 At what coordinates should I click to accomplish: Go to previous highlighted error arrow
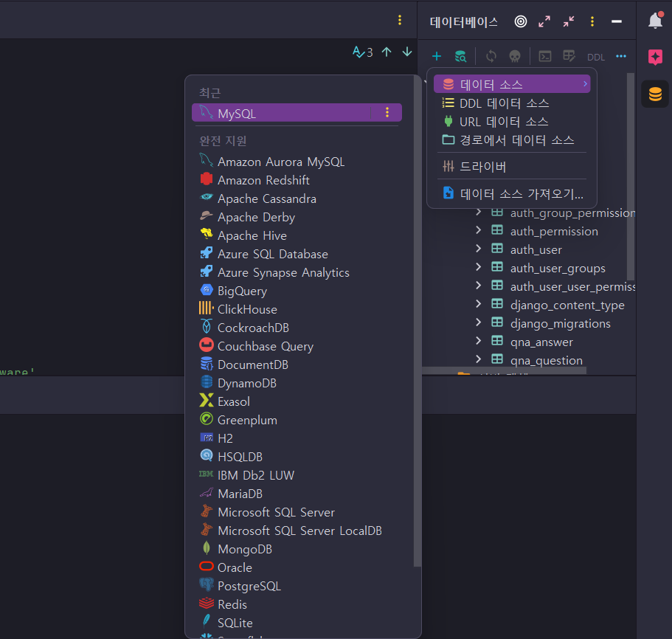click(387, 52)
